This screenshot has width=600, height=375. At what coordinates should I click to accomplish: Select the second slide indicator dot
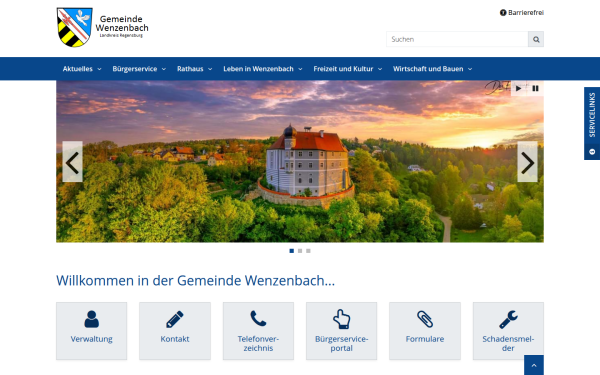pyautogui.click(x=300, y=251)
